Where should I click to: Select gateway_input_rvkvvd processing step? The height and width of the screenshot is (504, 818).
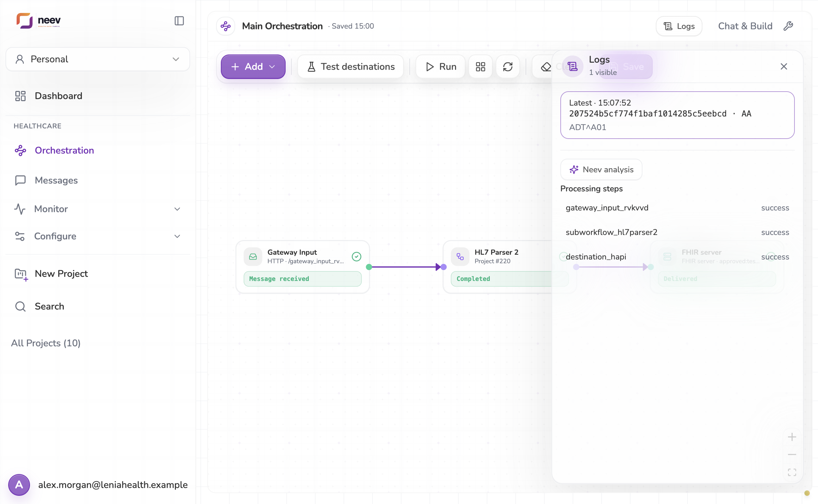pos(678,208)
